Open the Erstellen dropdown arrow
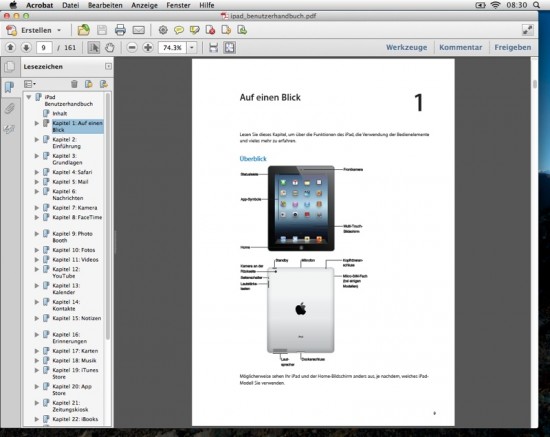The width and height of the screenshot is (550, 437). click(59, 30)
